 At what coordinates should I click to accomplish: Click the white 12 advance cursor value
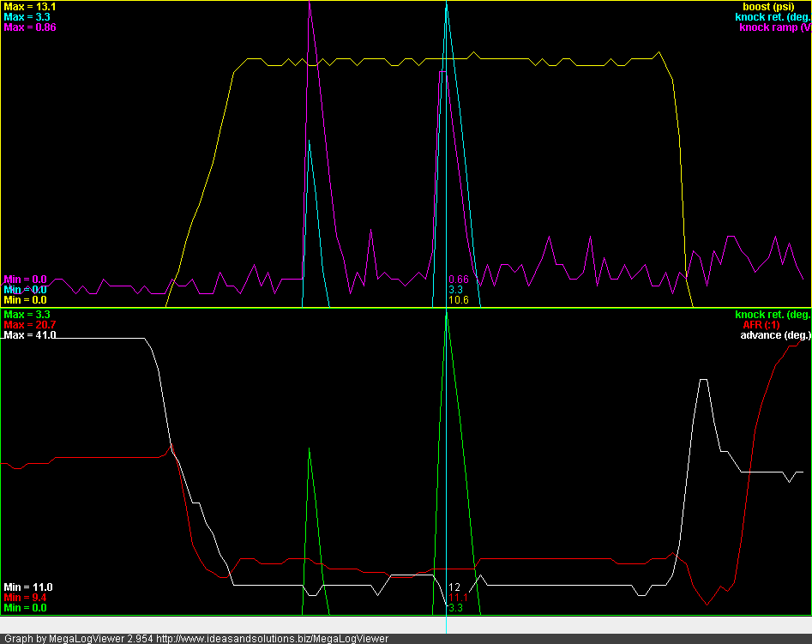coord(454,587)
